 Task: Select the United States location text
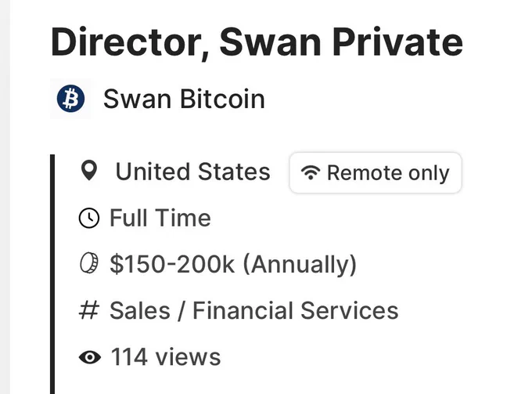[x=192, y=172]
